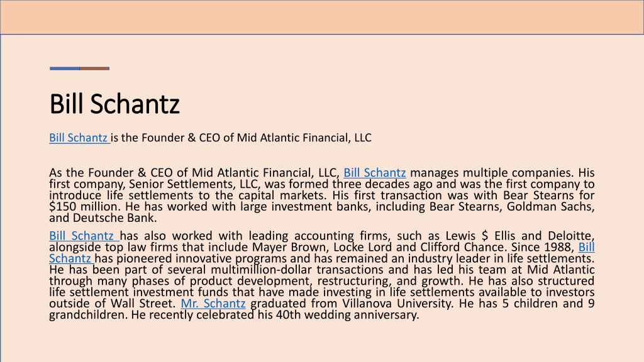Viewport: 644px width, 362px height.
Task: Click the "Bill" link after "Since 1988,"
Action: point(587,247)
